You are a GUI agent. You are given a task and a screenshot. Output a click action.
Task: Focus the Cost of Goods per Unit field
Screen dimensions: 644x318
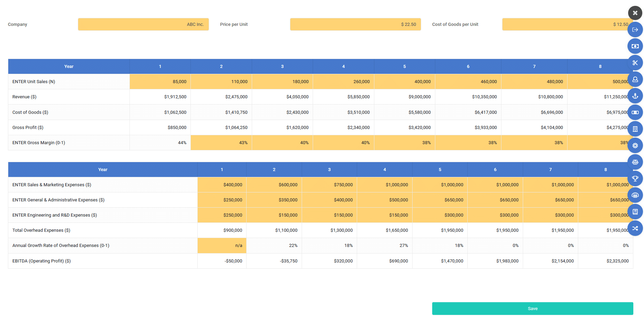click(564, 24)
